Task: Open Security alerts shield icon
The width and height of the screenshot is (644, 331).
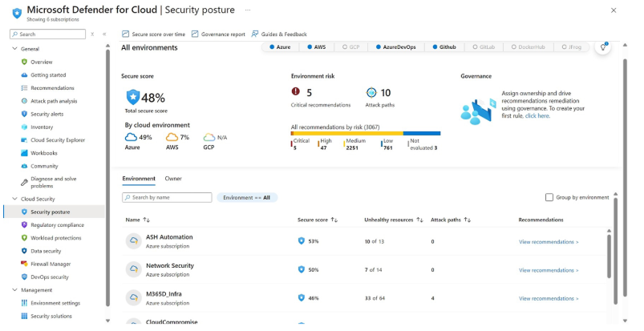Action: [24, 114]
